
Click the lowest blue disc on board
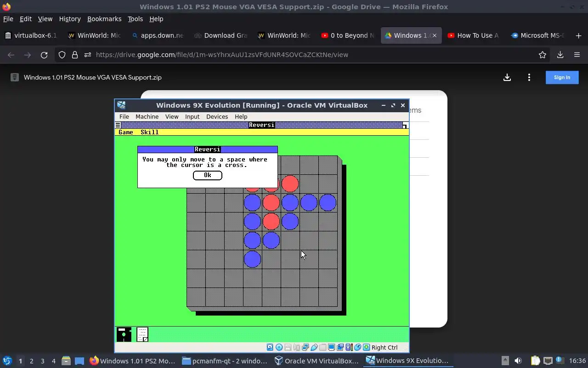(252, 259)
